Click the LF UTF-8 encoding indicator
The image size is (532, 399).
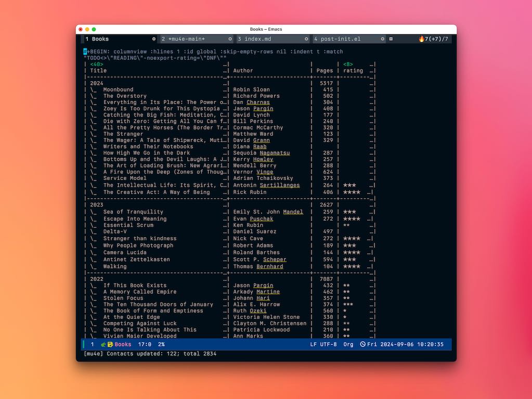click(324, 344)
